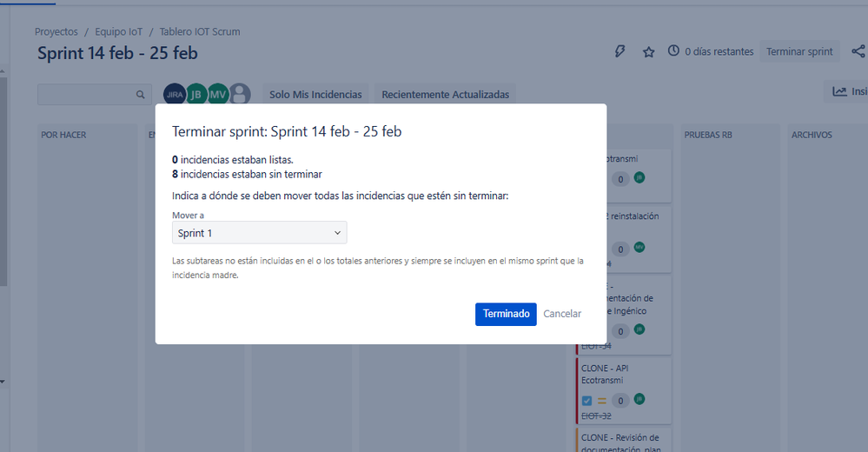Open the CLONE - API Ecotransmi card

click(x=623, y=390)
